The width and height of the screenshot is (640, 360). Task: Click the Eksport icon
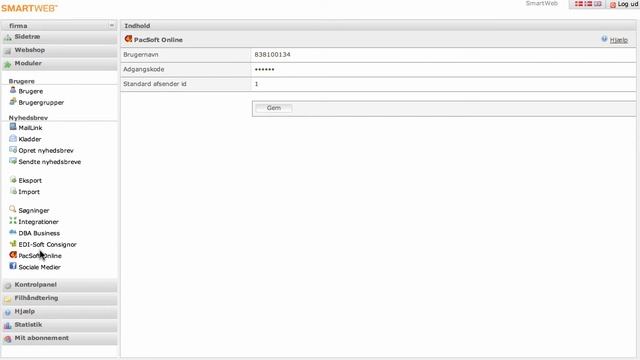[x=13, y=180]
